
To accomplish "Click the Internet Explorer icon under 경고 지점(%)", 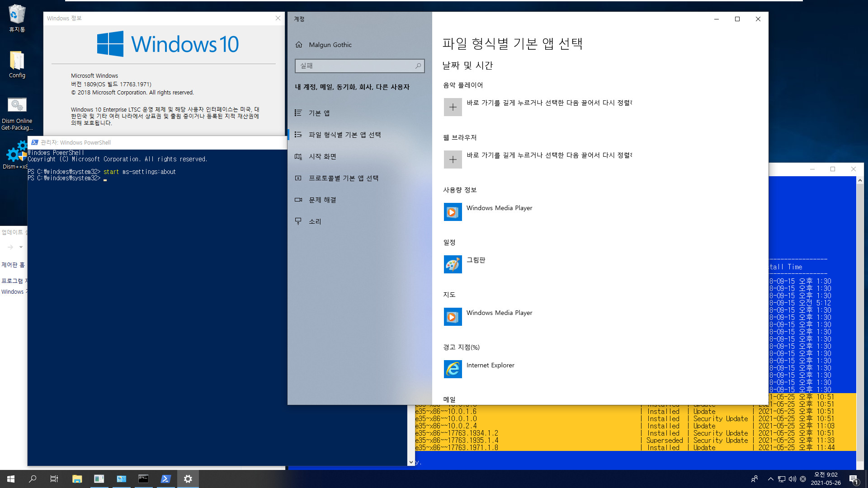I will pos(453,369).
